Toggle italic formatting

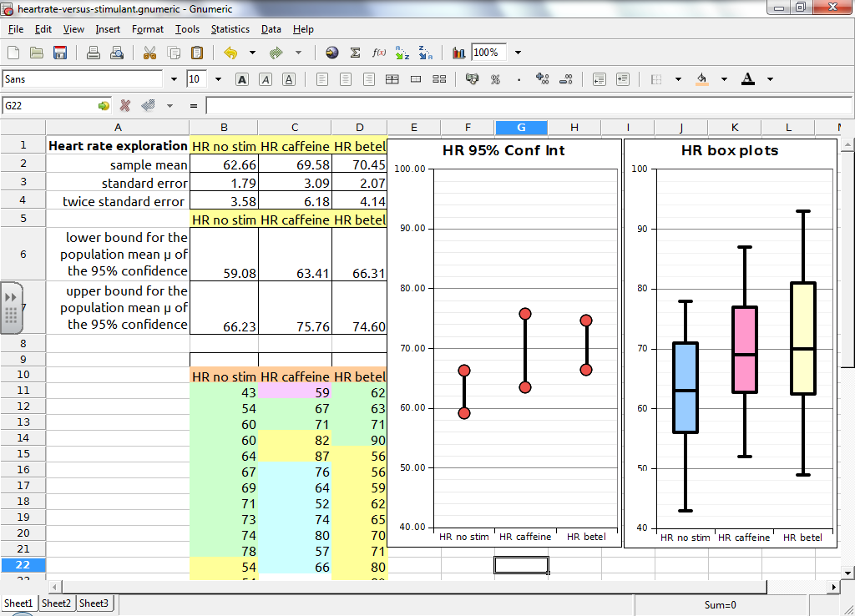[266, 79]
